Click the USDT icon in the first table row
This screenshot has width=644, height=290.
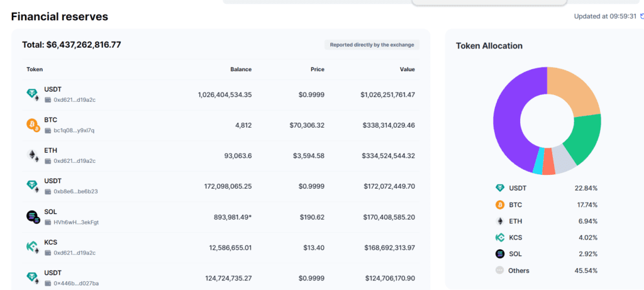click(33, 94)
